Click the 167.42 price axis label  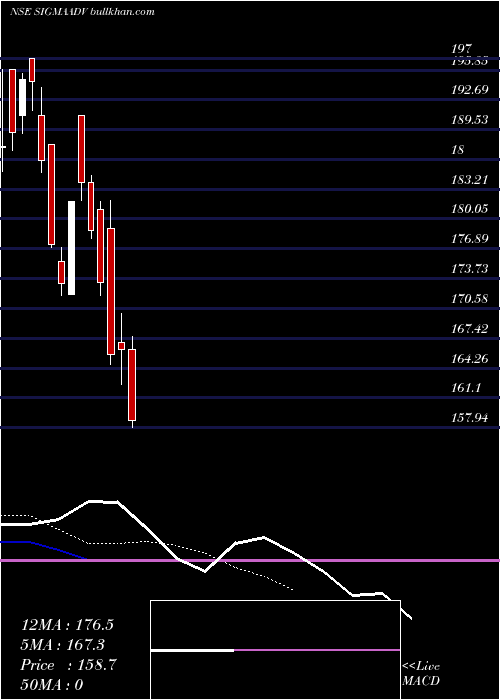[x=470, y=329]
